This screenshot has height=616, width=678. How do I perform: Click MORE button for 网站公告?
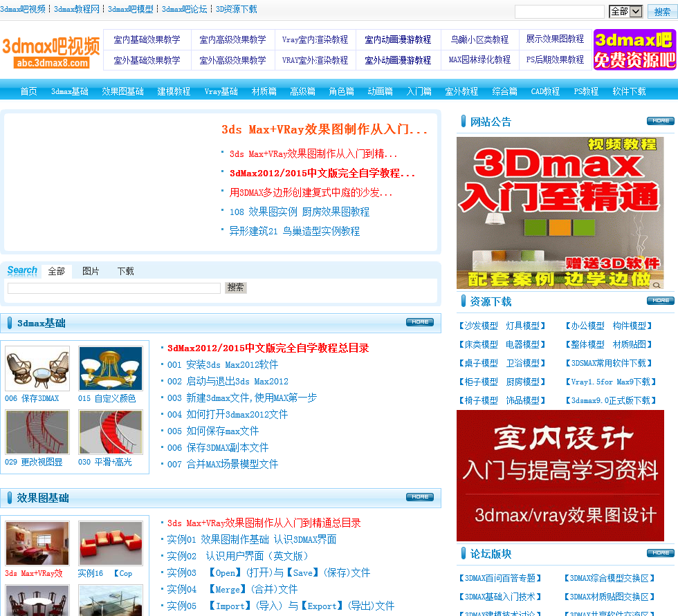[x=661, y=121]
